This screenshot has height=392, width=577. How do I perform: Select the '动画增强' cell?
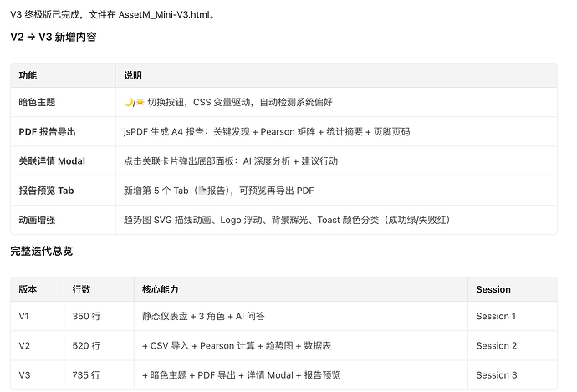(x=63, y=220)
